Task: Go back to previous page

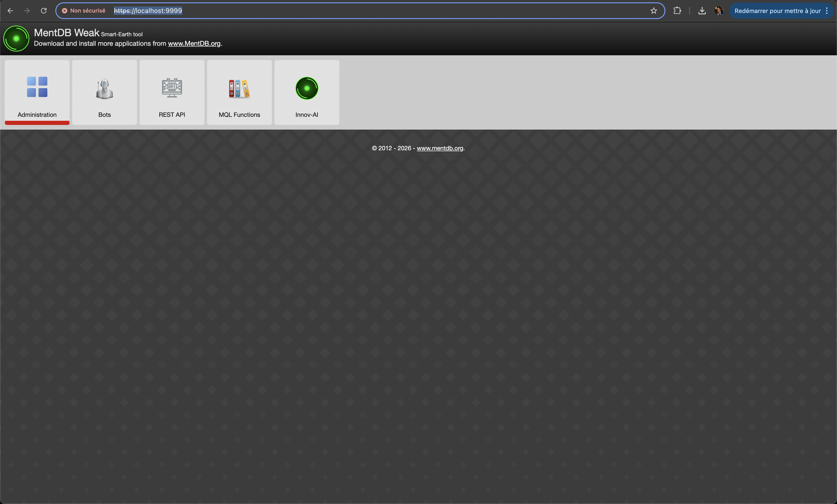Action: pos(10,11)
